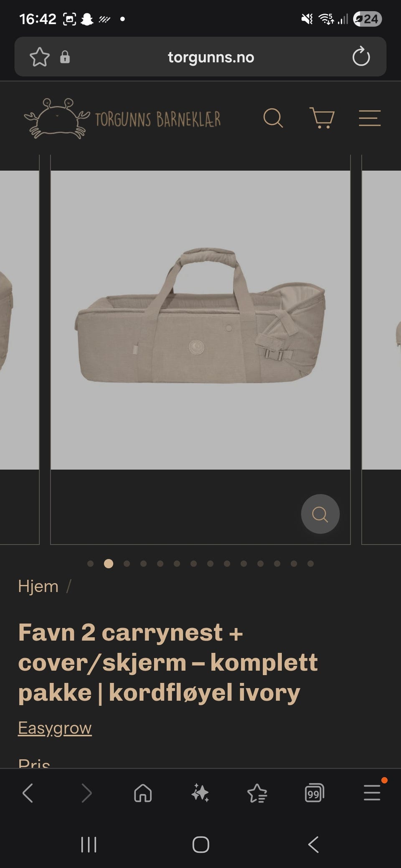Image resolution: width=401 pixels, height=868 pixels.
Task: Reload the torgunns.no page
Action: point(361,57)
